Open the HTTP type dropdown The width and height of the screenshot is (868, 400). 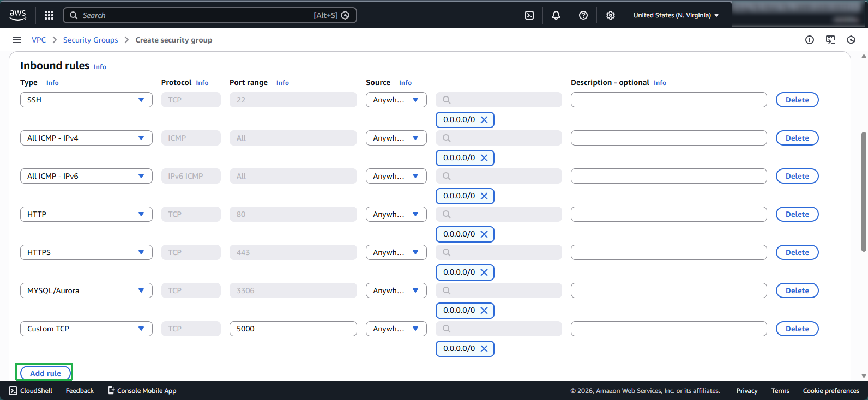point(86,214)
